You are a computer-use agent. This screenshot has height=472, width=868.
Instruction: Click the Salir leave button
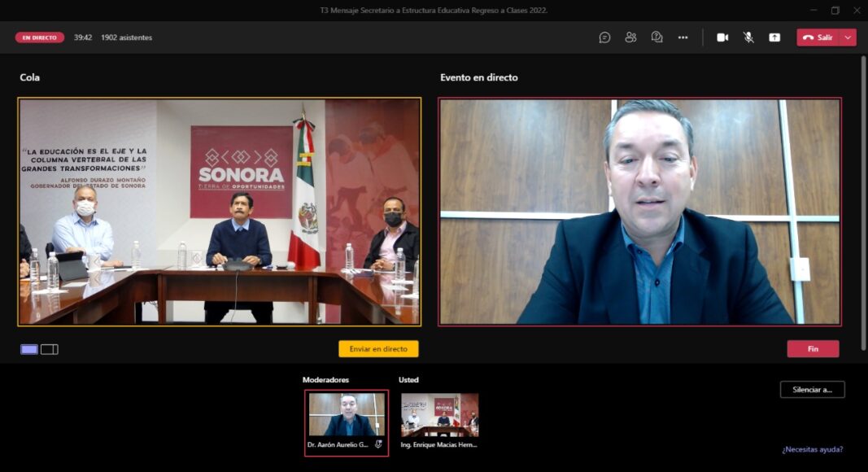pyautogui.click(x=818, y=37)
